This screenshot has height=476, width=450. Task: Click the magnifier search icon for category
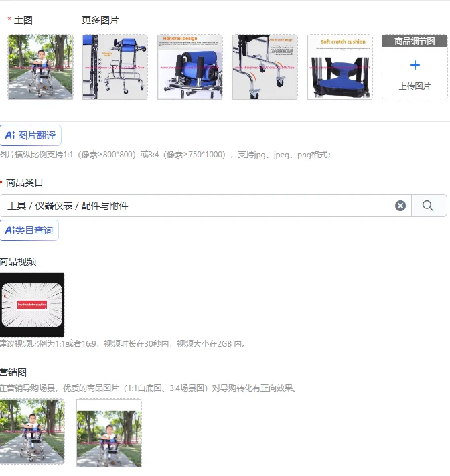(x=428, y=206)
